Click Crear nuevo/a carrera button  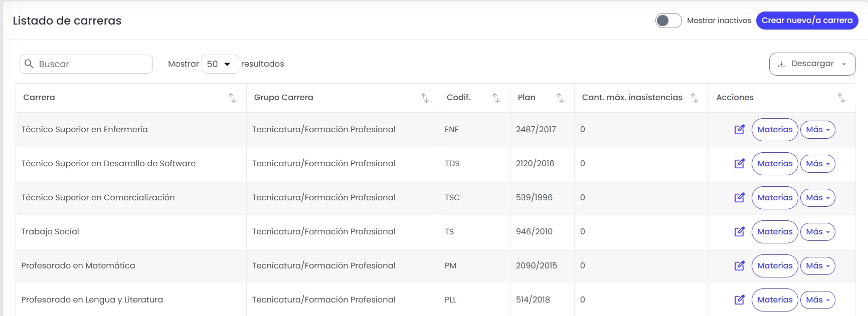pyautogui.click(x=807, y=21)
